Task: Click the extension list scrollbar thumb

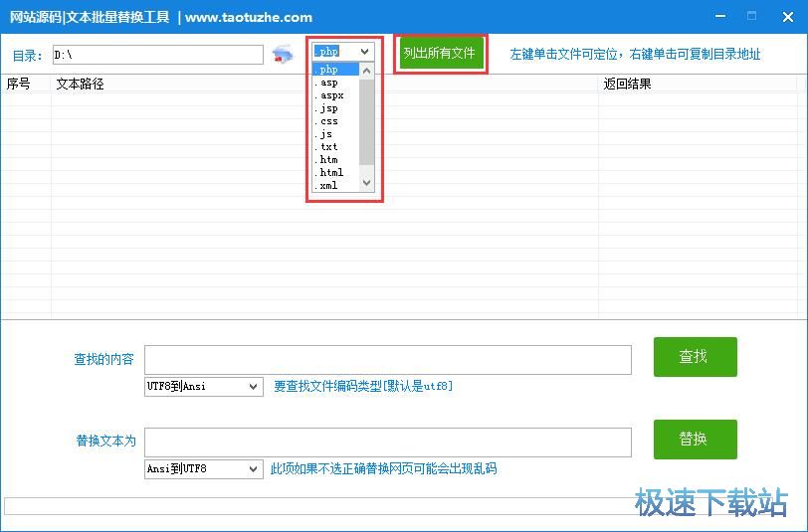Action: tap(366, 121)
